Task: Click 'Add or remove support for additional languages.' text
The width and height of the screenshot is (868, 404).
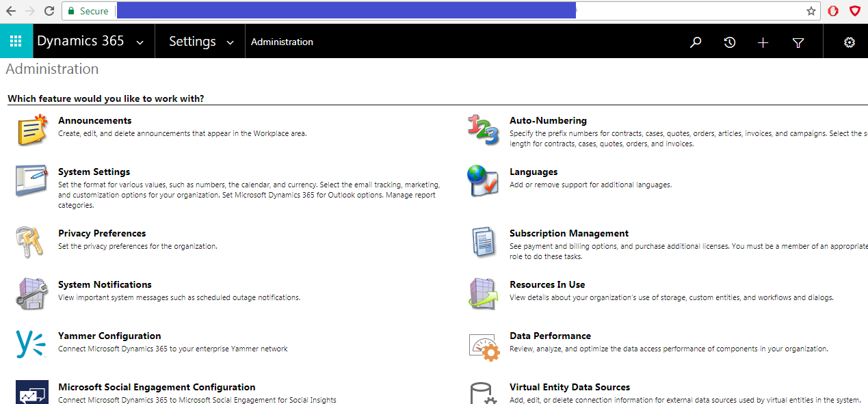Action: [590, 185]
